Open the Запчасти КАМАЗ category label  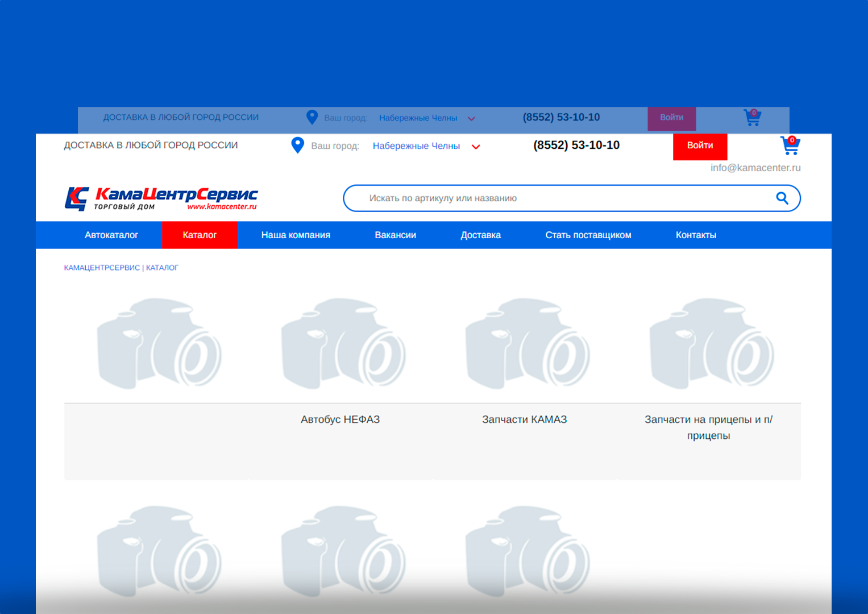524,420
